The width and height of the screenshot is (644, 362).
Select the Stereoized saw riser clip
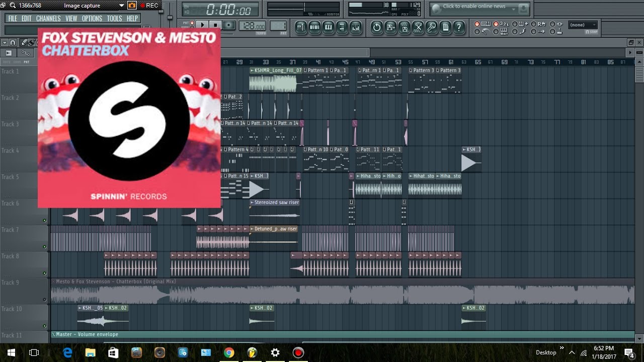tap(275, 212)
